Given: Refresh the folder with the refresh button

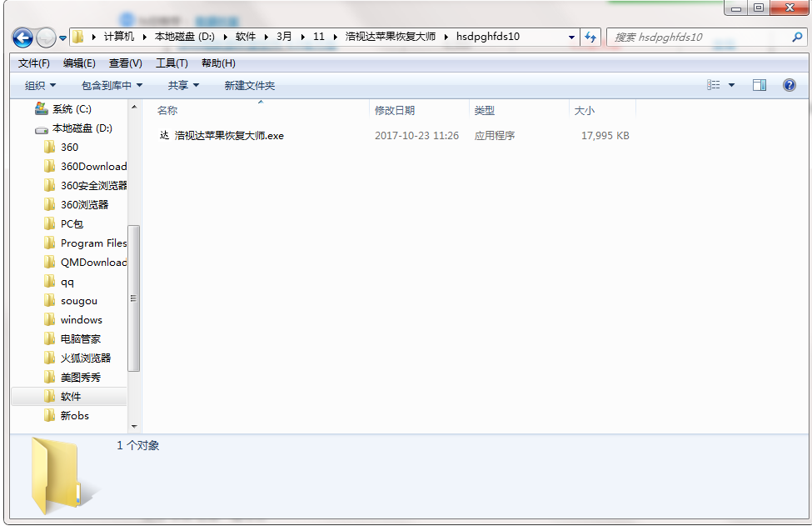Looking at the screenshot, I should (590, 37).
